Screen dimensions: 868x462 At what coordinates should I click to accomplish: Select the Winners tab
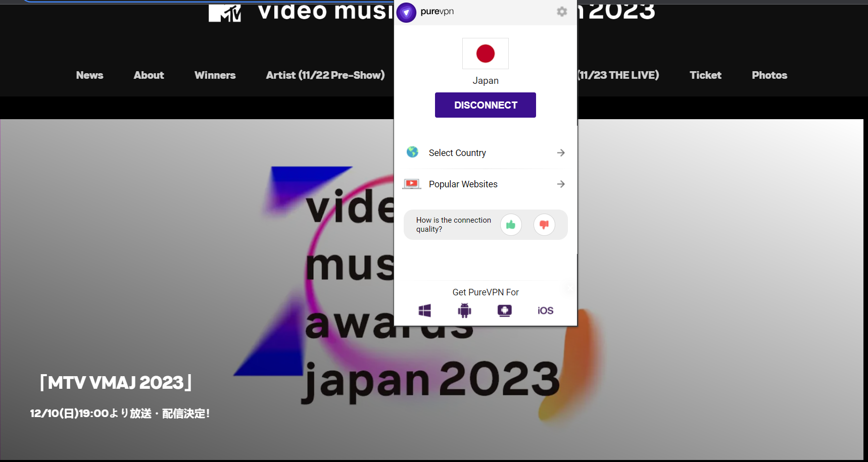pos(215,75)
